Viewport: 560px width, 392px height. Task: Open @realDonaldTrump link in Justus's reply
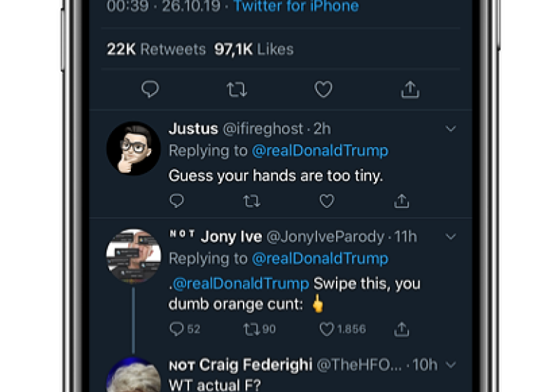(320, 151)
